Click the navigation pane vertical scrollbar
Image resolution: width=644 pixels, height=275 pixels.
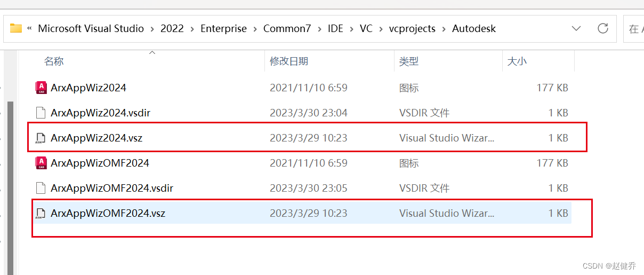[x=10, y=187]
